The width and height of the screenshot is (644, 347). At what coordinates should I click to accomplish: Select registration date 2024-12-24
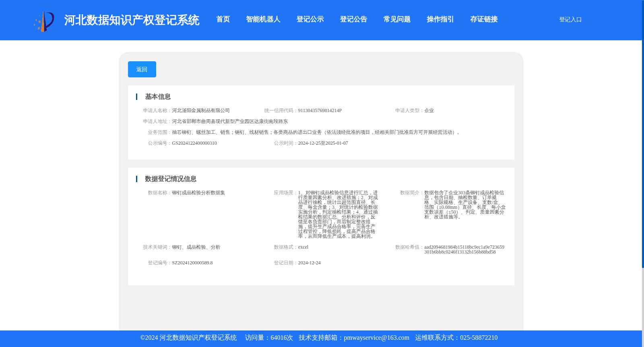click(x=310, y=263)
